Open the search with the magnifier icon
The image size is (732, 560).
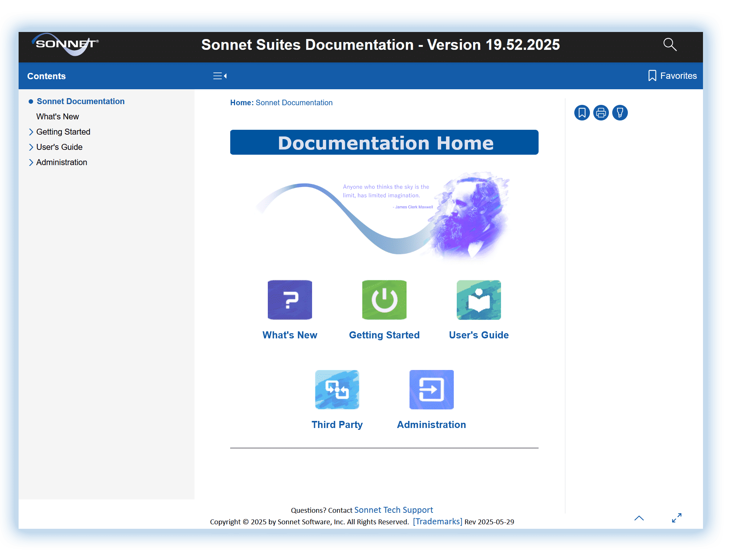coord(670,44)
